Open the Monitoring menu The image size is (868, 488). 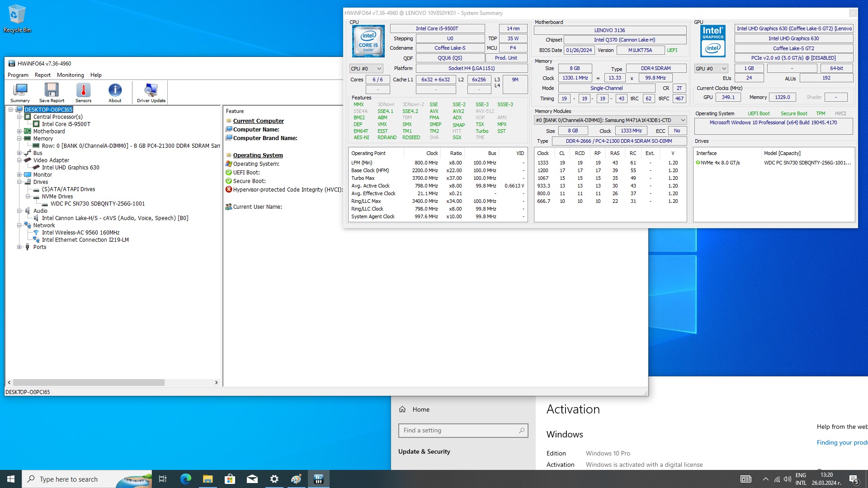click(70, 75)
